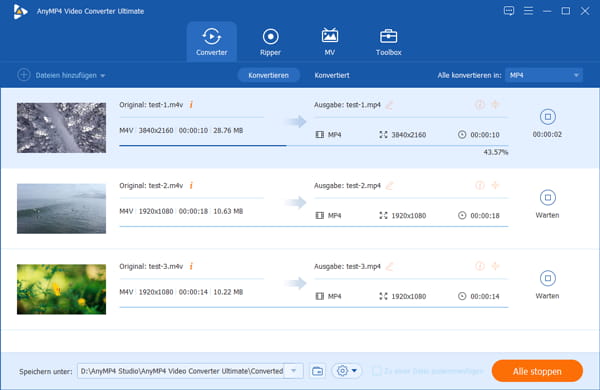The height and width of the screenshot is (390, 600).
Task: Click test-1 output duration 00:00:10
Action: [x=485, y=135]
